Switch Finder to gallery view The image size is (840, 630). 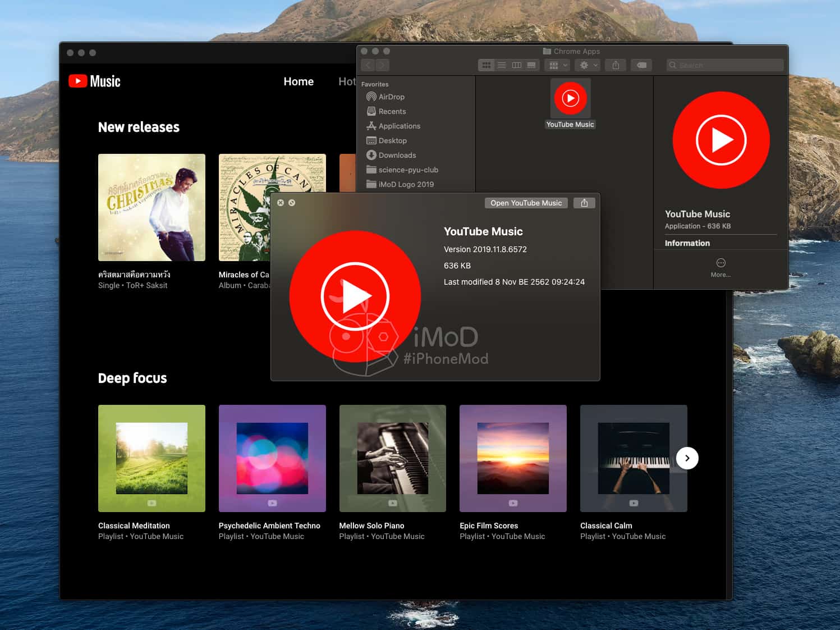point(532,65)
